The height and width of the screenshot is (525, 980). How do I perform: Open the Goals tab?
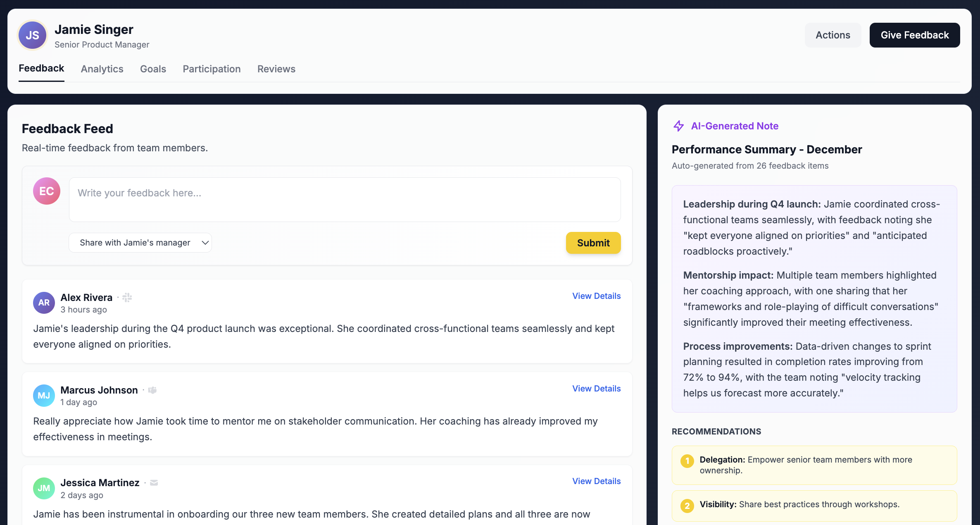[153, 69]
